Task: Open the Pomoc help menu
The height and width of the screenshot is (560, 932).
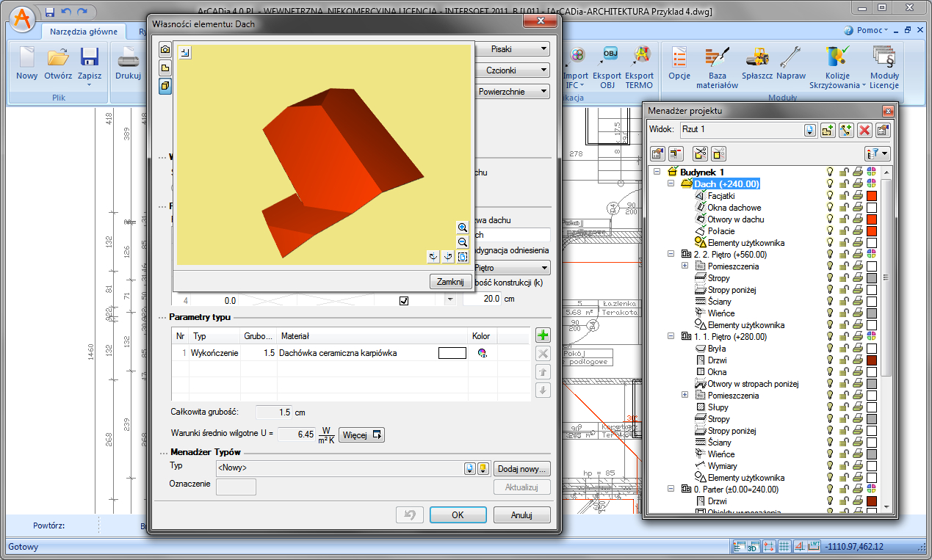Action: (x=870, y=30)
